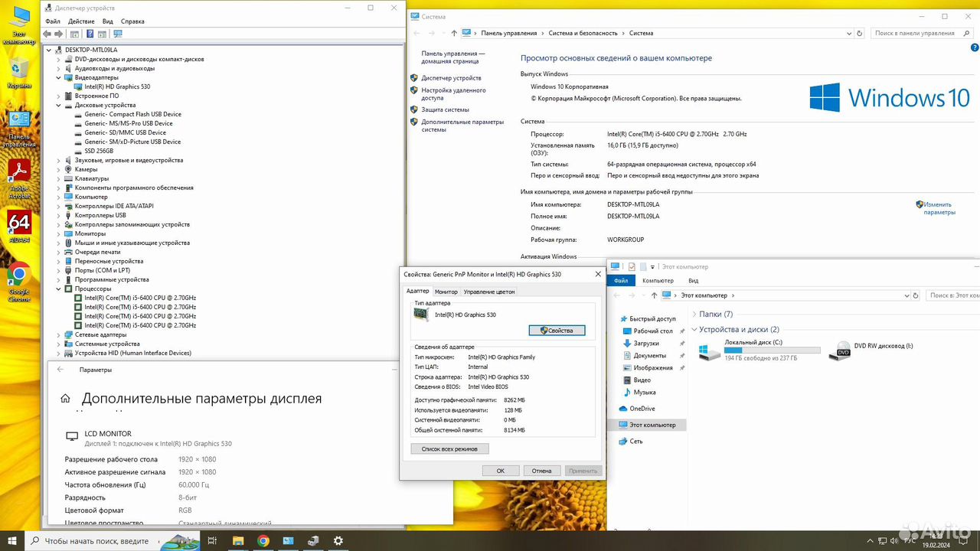Open the Этот компьютер desktop icon

click(19, 25)
